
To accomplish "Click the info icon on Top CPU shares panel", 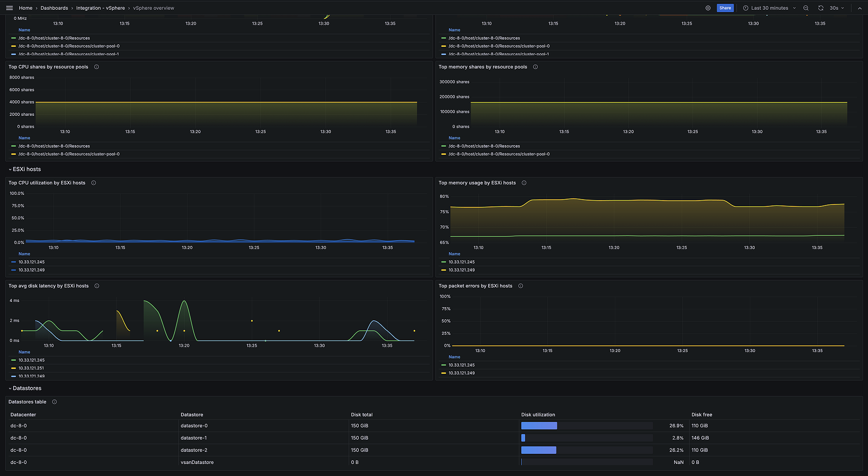I will 96,67.
